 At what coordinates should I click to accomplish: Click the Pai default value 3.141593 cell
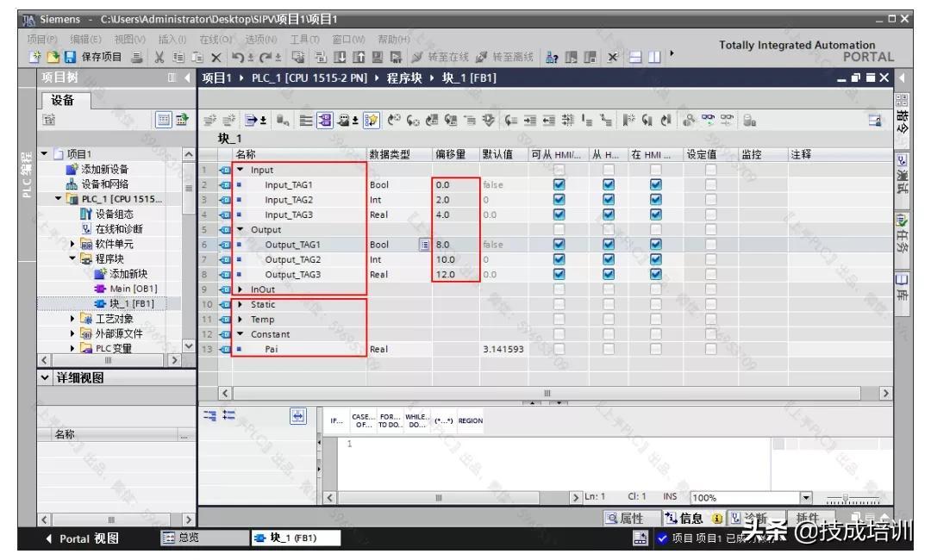point(503,349)
